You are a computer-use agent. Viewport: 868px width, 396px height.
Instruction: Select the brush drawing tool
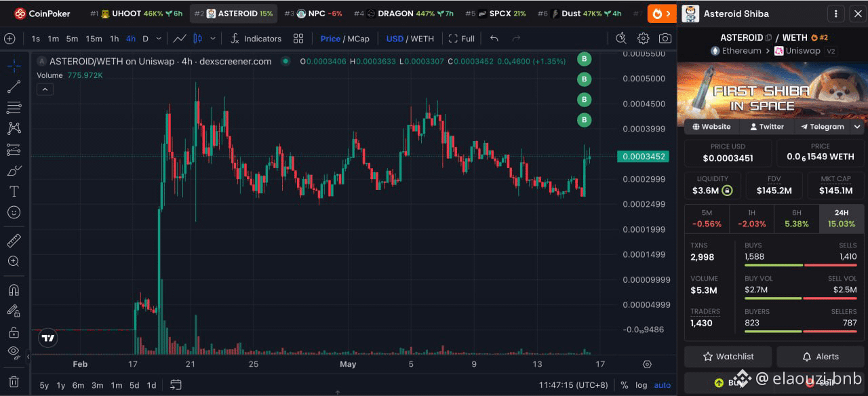pos(14,170)
